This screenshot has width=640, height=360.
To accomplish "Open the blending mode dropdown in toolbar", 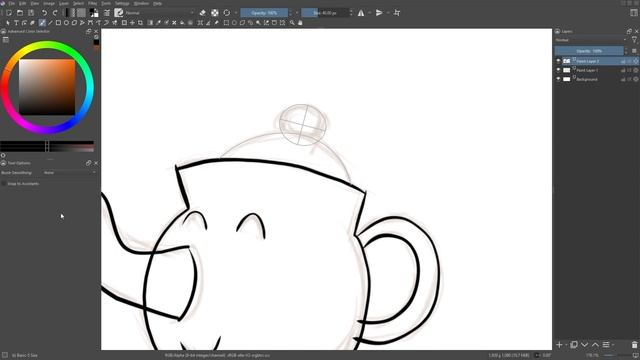I will pyautogui.click(x=159, y=13).
